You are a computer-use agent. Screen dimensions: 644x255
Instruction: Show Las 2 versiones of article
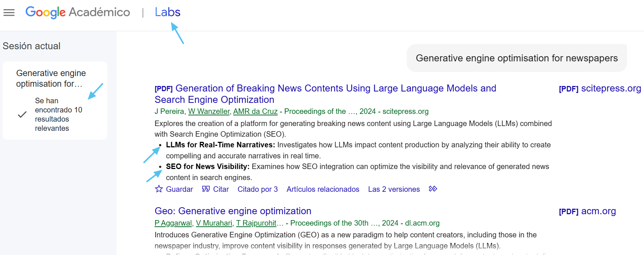[x=394, y=189]
